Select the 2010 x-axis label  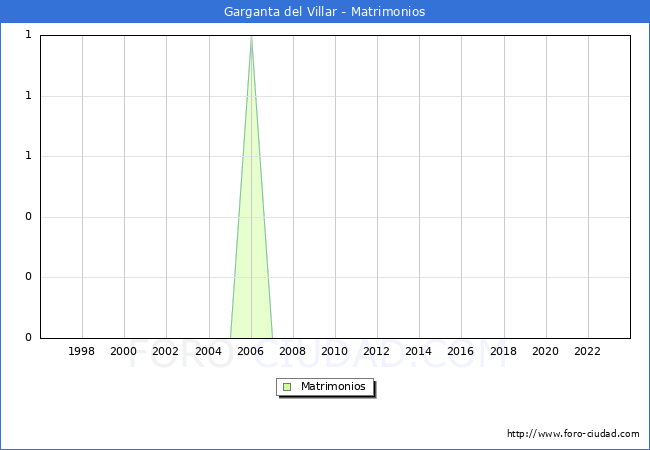335,351
